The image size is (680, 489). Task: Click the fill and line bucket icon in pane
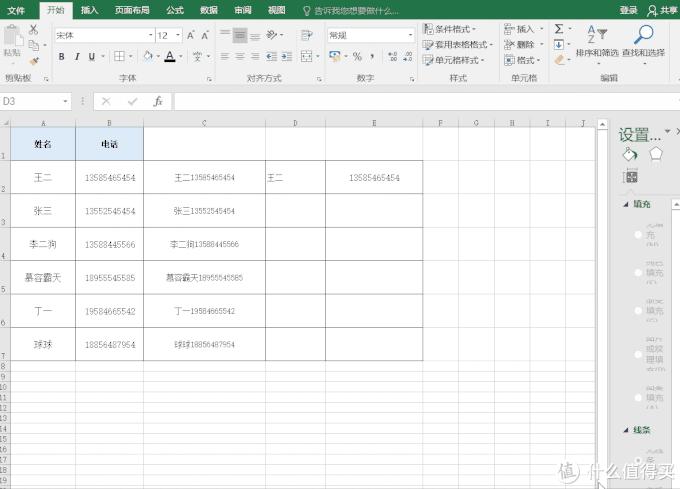pyautogui.click(x=630, y=154)
